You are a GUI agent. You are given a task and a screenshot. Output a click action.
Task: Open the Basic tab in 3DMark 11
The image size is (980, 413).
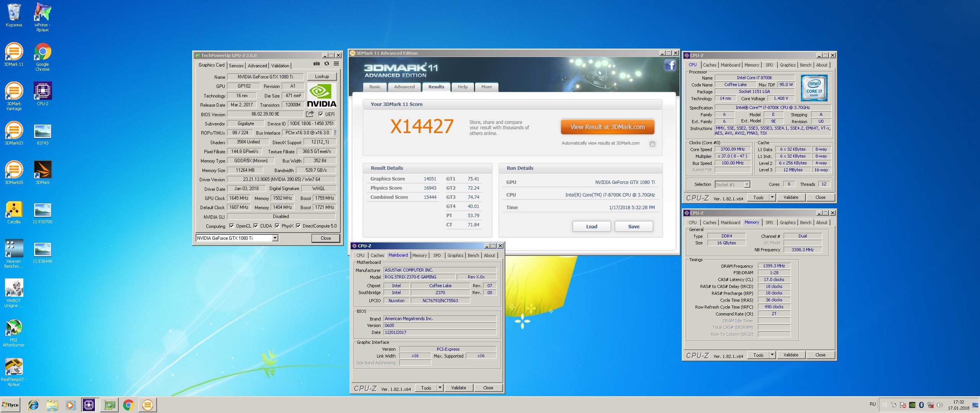(375, 87)
